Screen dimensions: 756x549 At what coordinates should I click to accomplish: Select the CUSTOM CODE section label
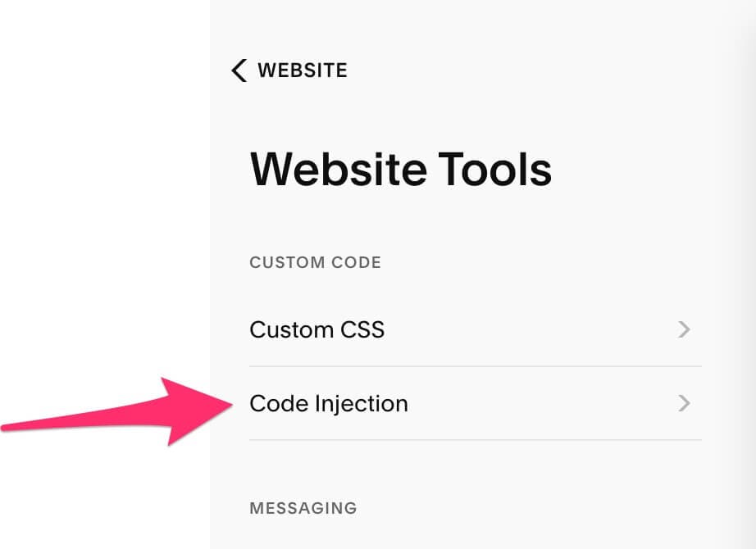(x=316, y=262)
